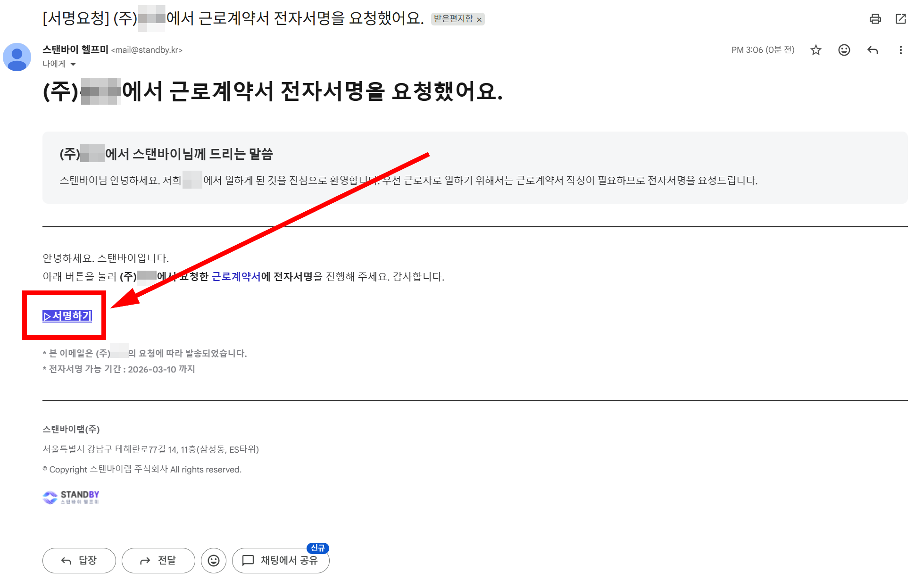Click the mail@standby.kr email address

pyautogui.click(x=148, y=50)
